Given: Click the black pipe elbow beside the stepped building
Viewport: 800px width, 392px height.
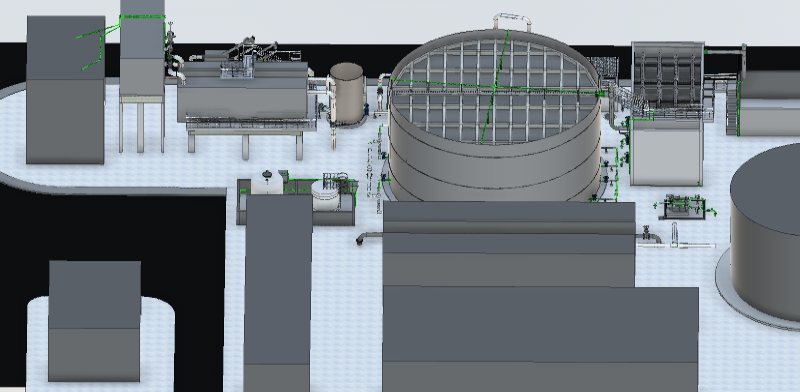Looking at the screenshot, I should point(369,237).
